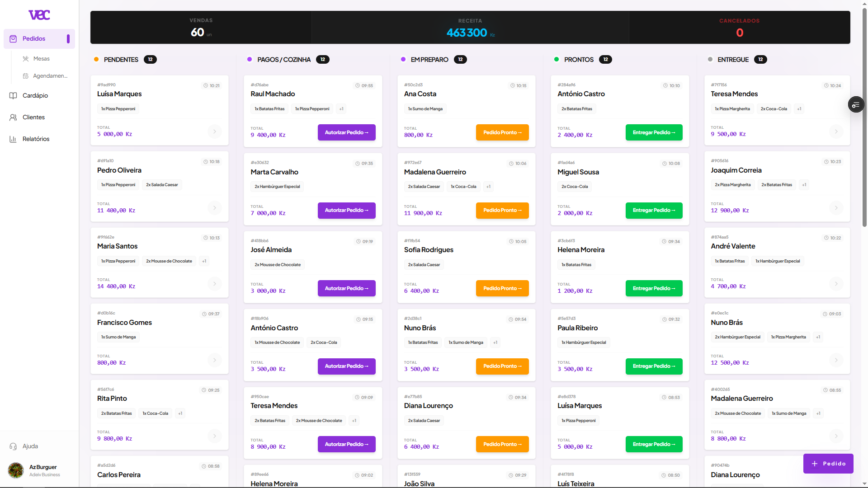Click the plus Pedido button
This screenshot has height=488, width=868.
(828, 464)
